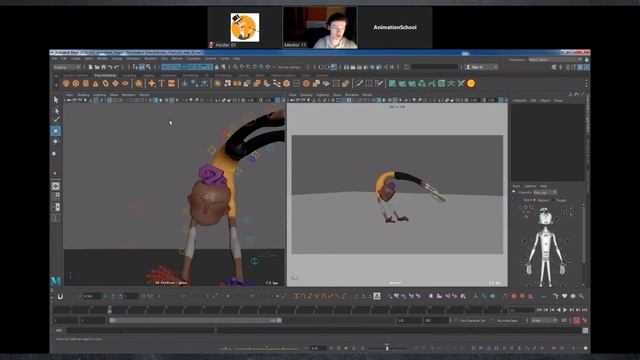Open the Sign In dropdown

482,67
